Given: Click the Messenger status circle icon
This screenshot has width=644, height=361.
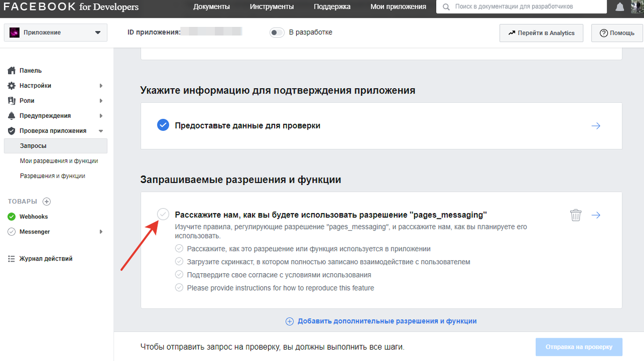Looking at the screenshot, I should 11,232.
